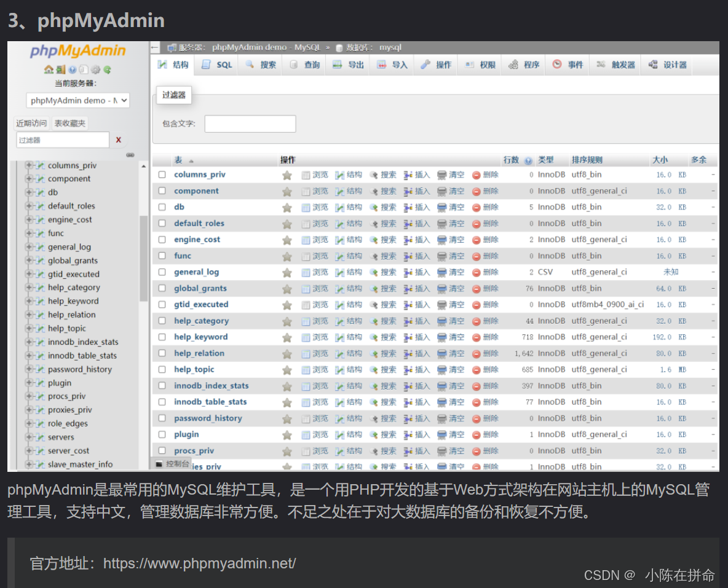Focus the sidebar 过滤器 input box
Screen dimensions: 728x588
(63, 139)
